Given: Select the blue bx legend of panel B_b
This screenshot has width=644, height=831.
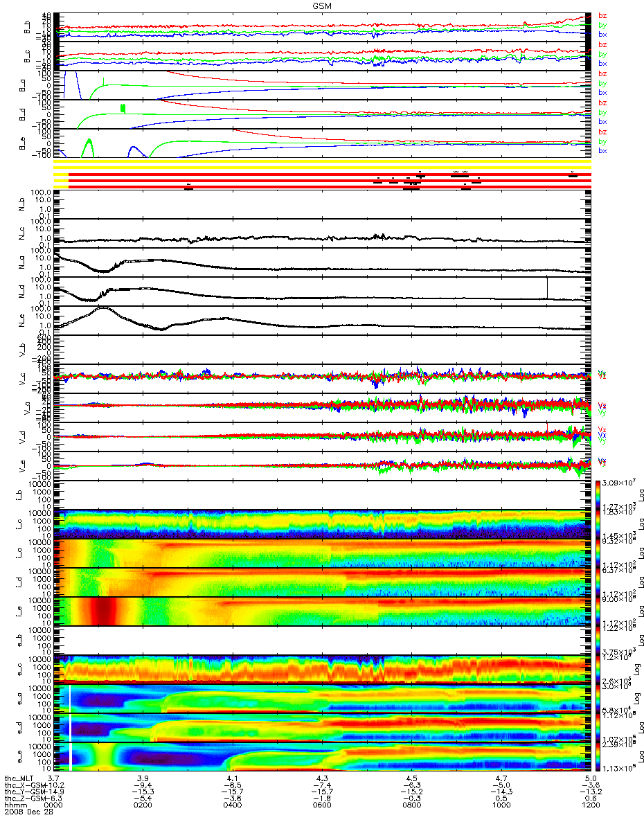Looking at the screenshot, I should click(602, 33).
